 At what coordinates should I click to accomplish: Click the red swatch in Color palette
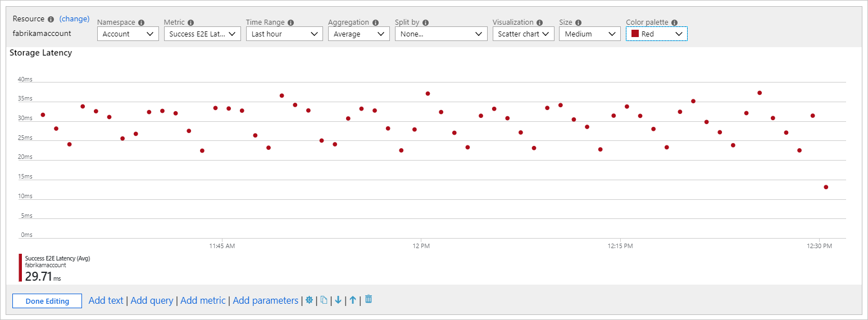point(635,34)
